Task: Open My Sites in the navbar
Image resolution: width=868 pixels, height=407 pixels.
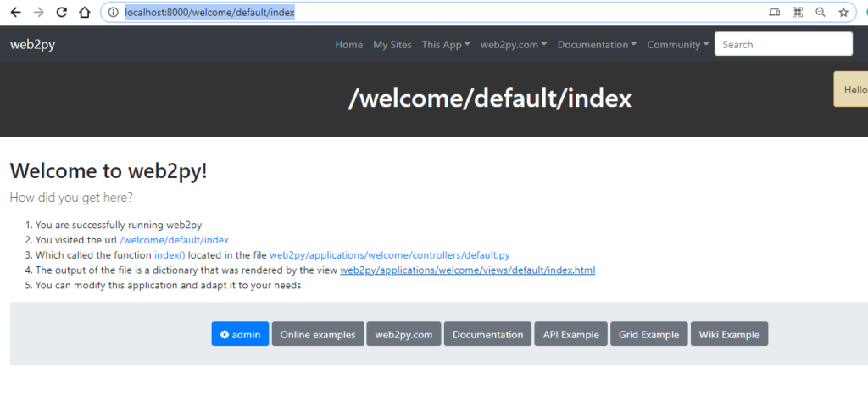Action: (x=392, y=45)
